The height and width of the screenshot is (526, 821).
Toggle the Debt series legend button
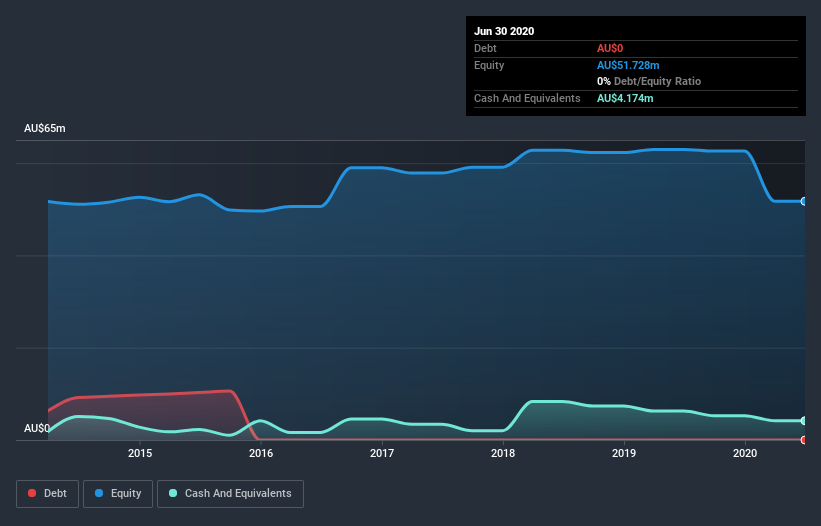(47, 494)
